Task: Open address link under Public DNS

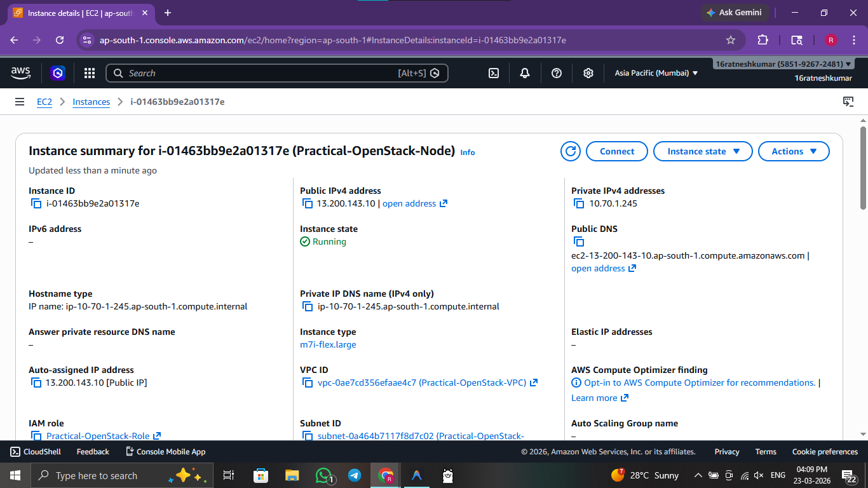Action: 604,268
